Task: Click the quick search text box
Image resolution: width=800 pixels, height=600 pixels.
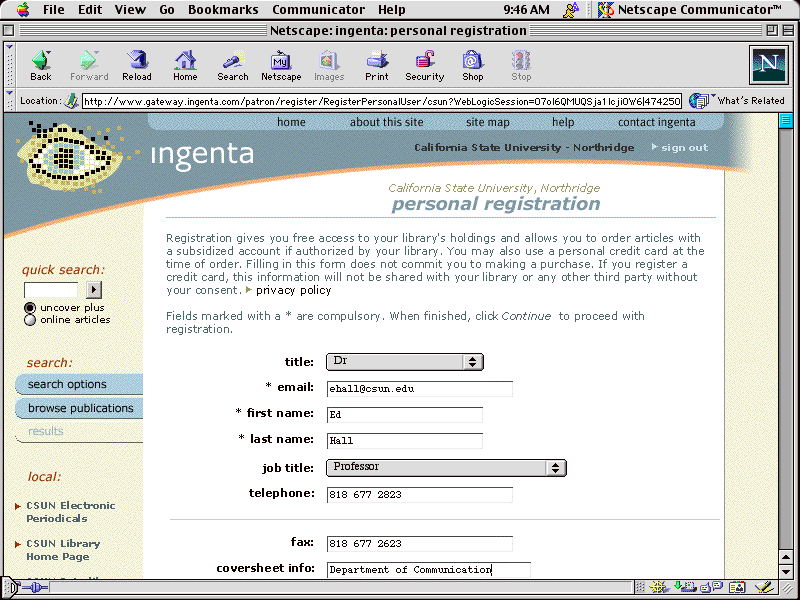Action: pos(51,290)
